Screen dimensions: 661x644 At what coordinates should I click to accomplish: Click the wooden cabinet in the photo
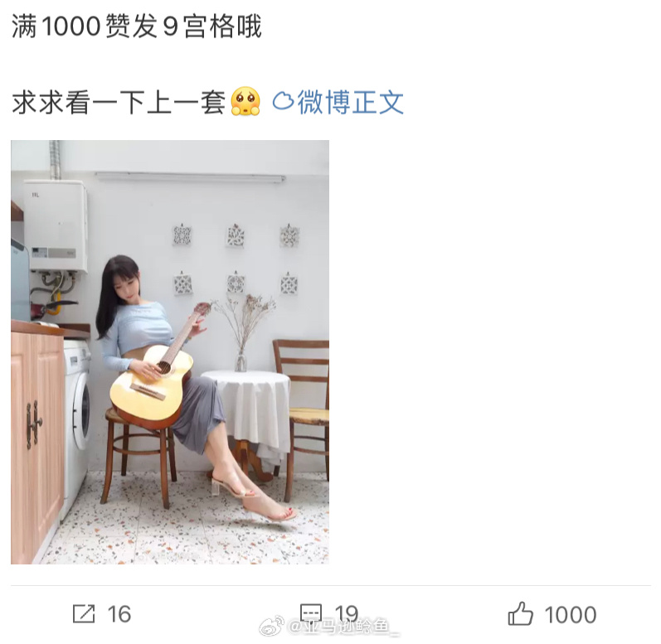(x=38, y=440)
